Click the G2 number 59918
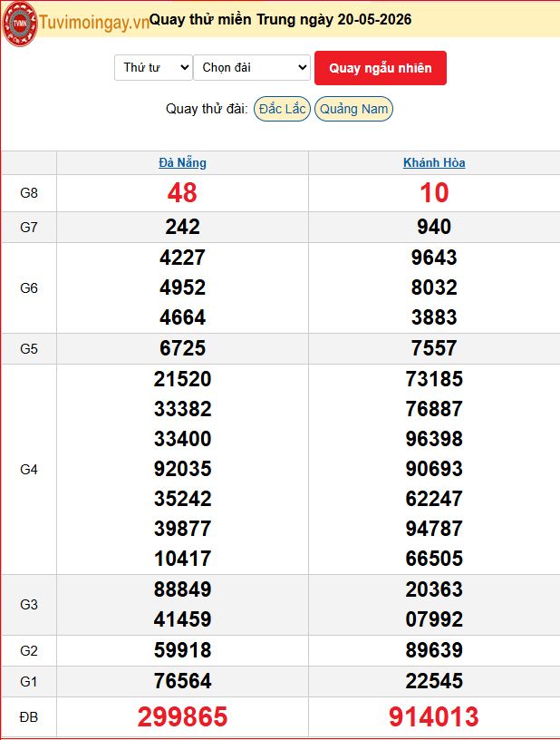 (182, 650)
